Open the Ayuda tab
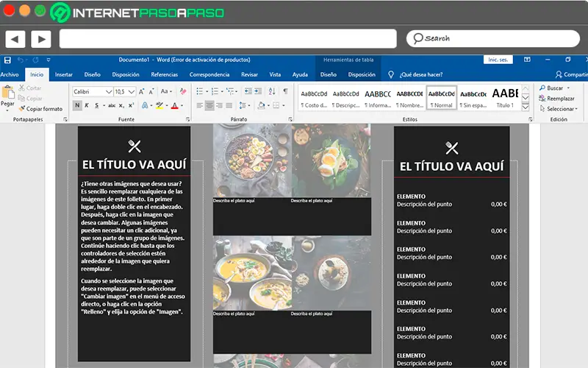This screenshot has height=368, width=588. pyautogui.click(x=300, y=74)
